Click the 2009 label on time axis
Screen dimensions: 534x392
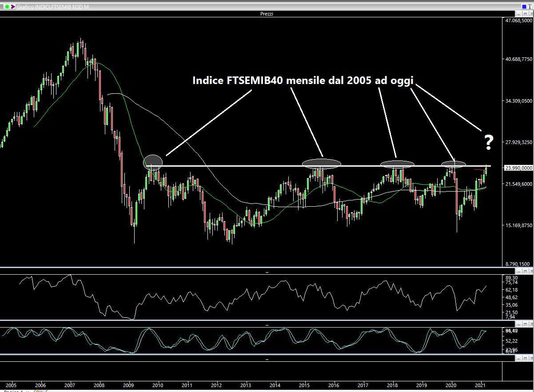[128, 385]
